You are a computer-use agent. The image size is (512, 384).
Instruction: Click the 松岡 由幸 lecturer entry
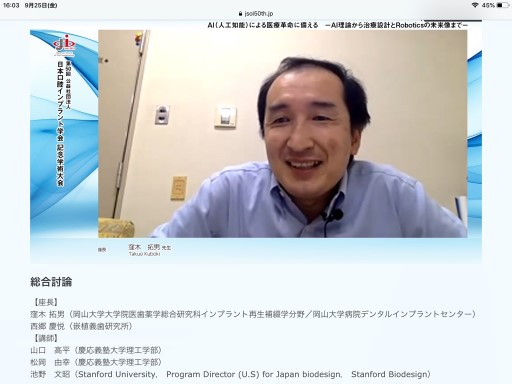[x=96, y=362]
